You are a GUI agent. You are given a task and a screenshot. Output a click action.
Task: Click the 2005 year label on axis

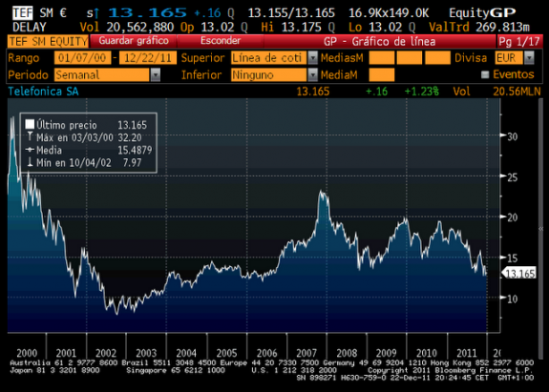click(226, 353)
